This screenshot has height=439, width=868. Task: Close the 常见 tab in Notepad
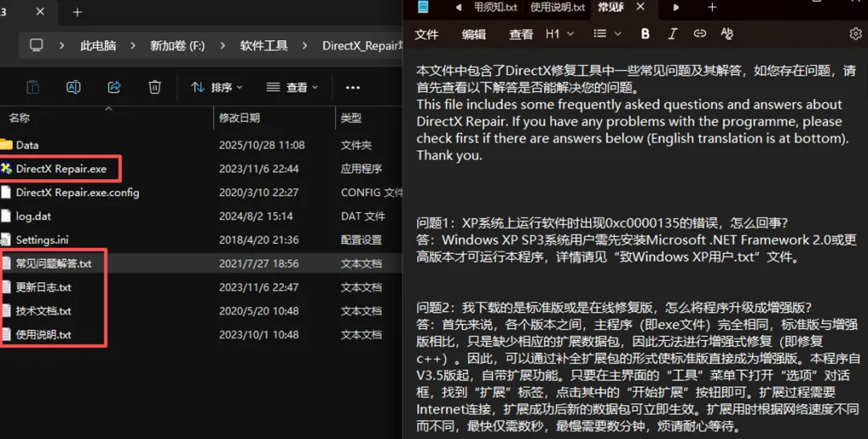coord(641,6)
